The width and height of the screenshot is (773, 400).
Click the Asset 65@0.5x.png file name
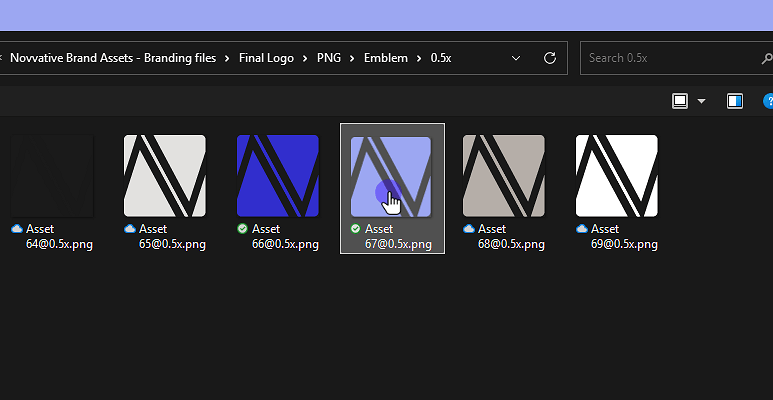point(172,237)
